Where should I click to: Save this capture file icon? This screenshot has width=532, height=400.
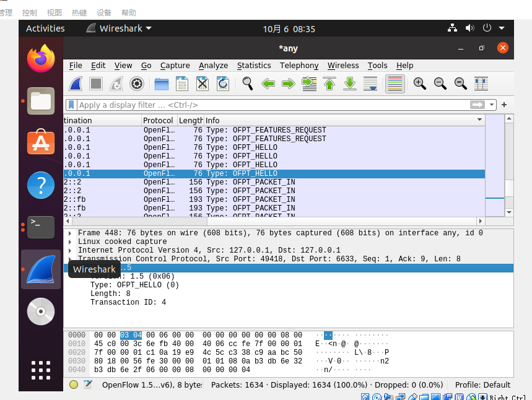182,84
